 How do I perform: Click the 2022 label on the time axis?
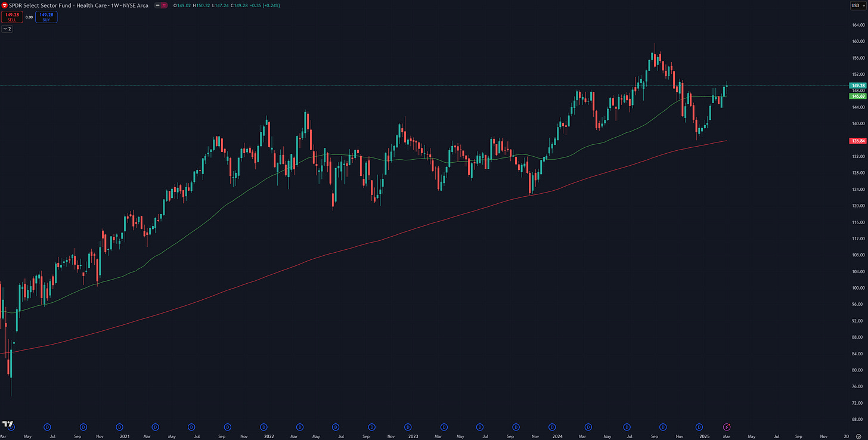tap(268, 436)
